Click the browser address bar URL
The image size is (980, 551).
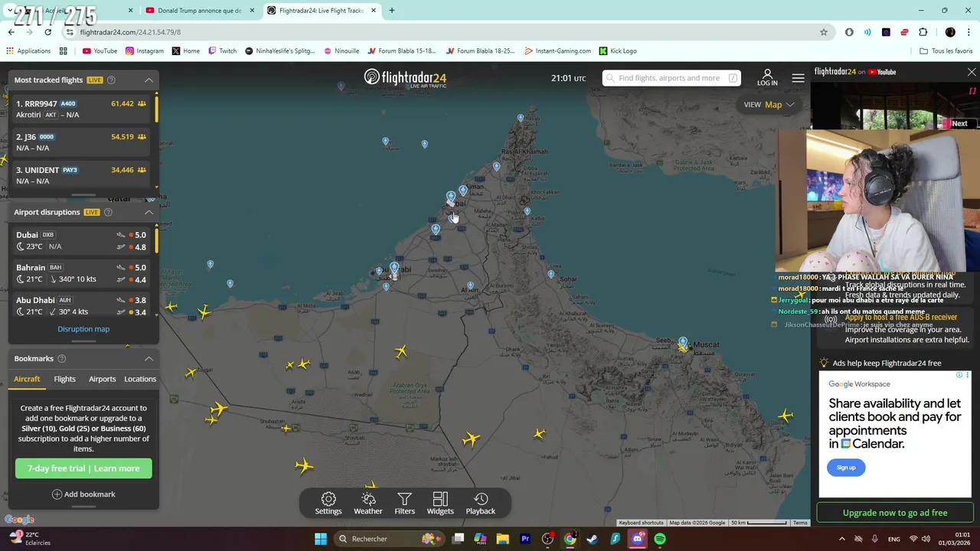130,32
